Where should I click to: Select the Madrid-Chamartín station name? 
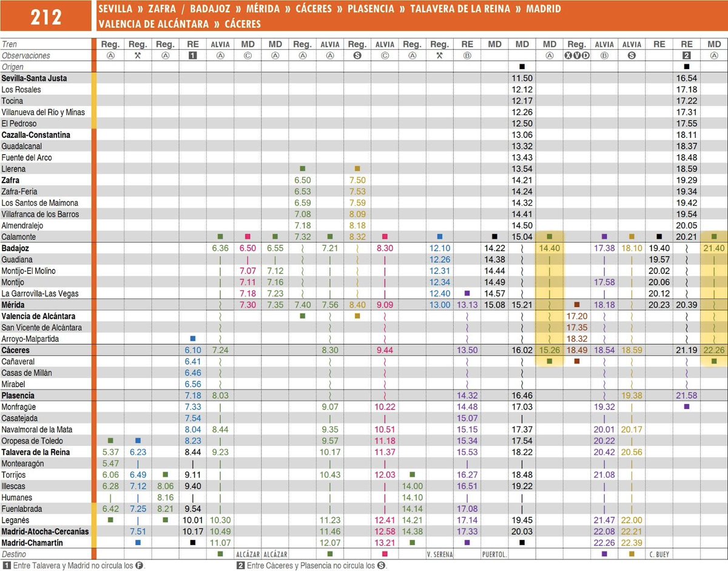tap(32, 542)
